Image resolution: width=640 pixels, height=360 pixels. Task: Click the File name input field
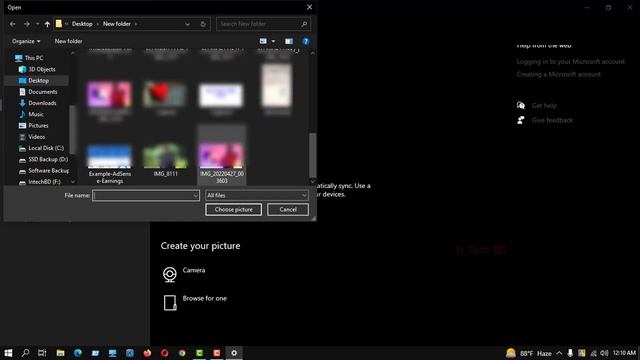[146, 196]
